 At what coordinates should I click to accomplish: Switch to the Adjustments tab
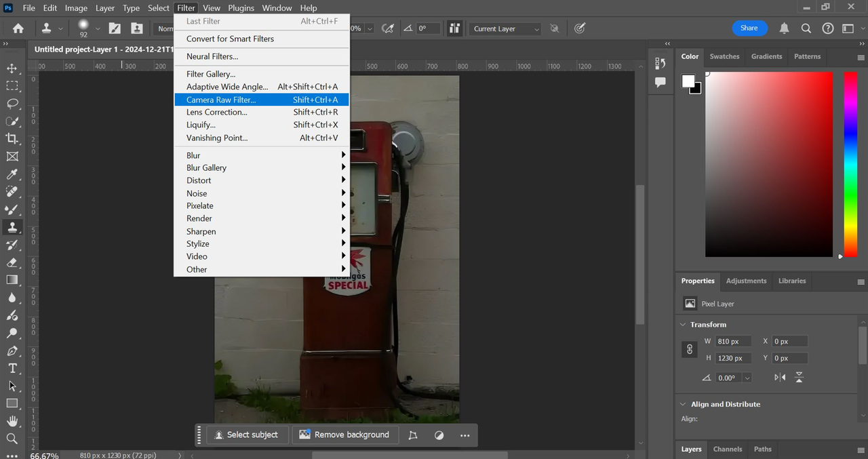(x=746, y=281)
